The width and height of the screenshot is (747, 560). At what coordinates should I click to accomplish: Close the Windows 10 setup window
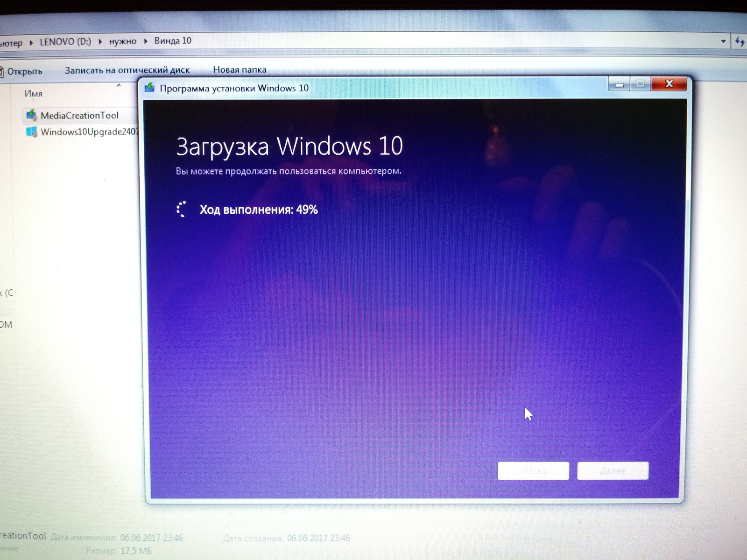[x=669, y=84]
